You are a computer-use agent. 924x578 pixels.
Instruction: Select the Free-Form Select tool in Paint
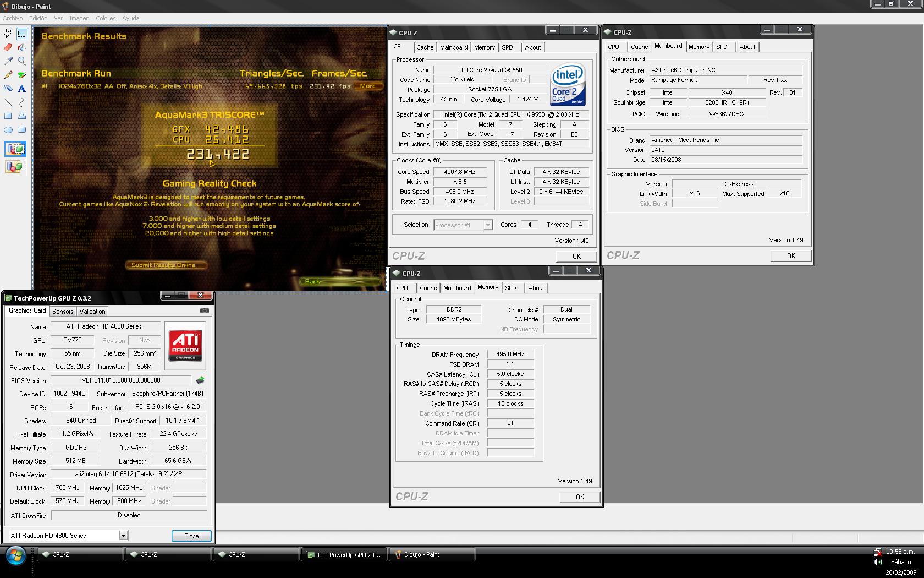(8, 34)
